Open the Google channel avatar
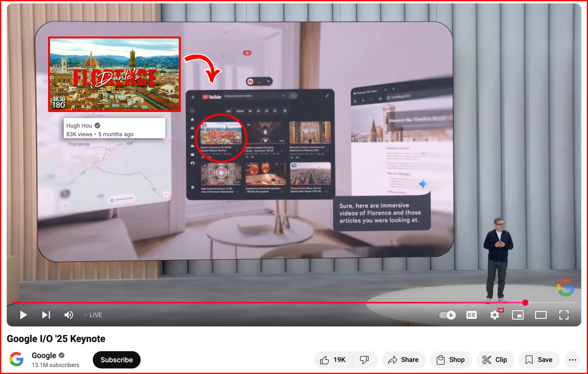This screenshot has height=374, width=588. click(17, 359)
